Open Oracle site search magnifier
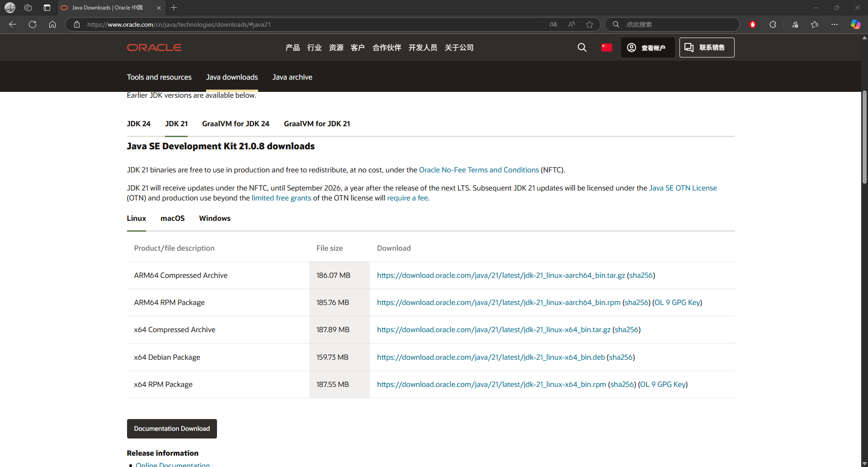Screen dimensions: 868x467 click(x=582, y=48)
